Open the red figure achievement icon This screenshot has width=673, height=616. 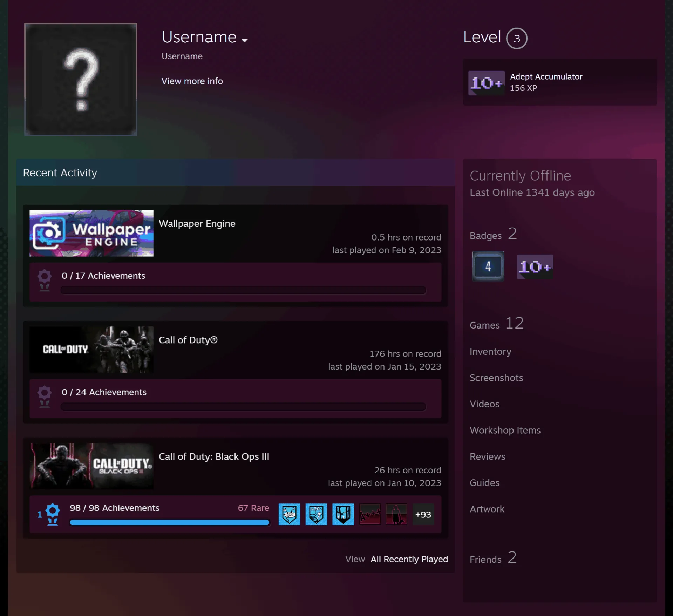click(396, 514)
